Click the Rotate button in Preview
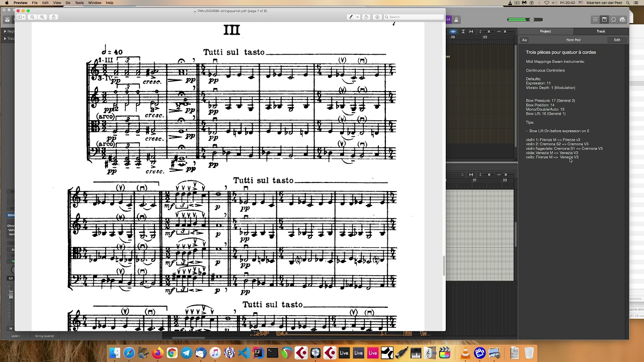This screenshot has height=362, width=644. click(366, 17)
